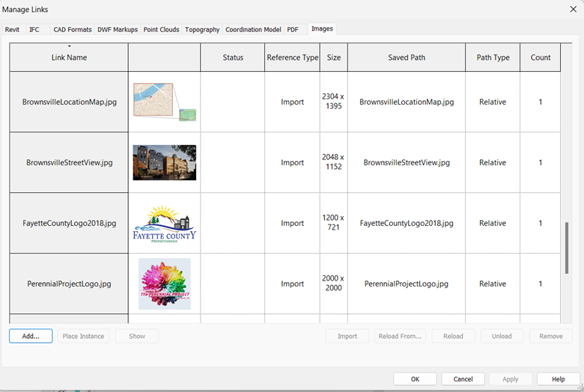The width and height of the screenshot is (584, 392).
Task: Open the PDF tab
Action: (293, 29)
